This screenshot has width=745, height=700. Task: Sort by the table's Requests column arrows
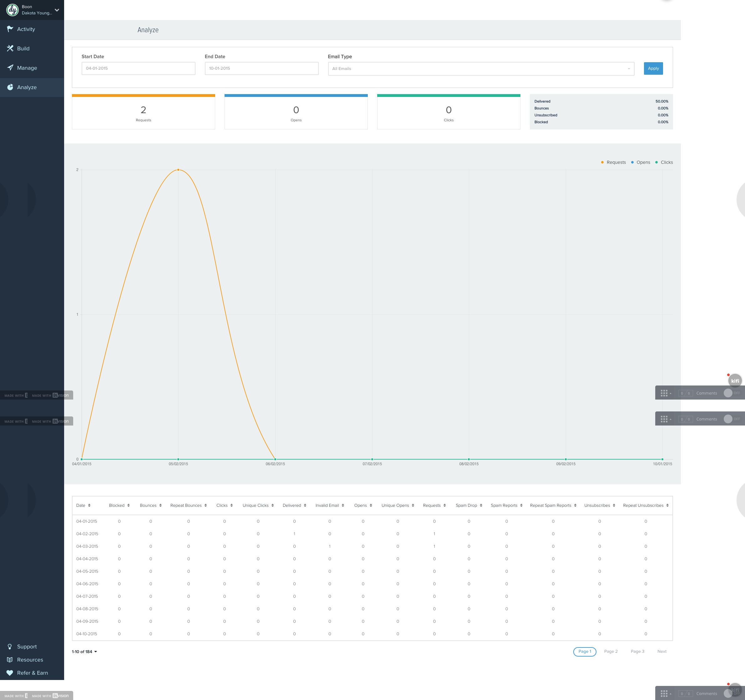pyautogui.click(x=444, y=505)
